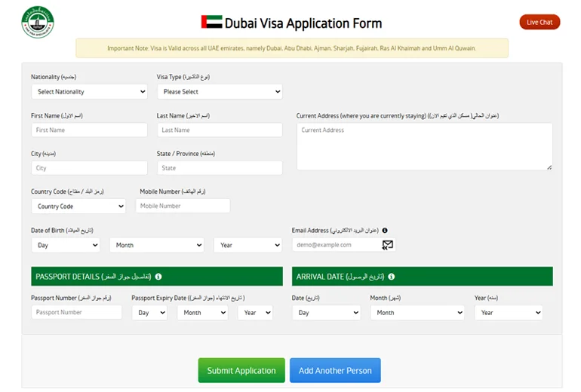Open the Passport Expiry Day dropdown
581x392 pixels.
(149, 313)
